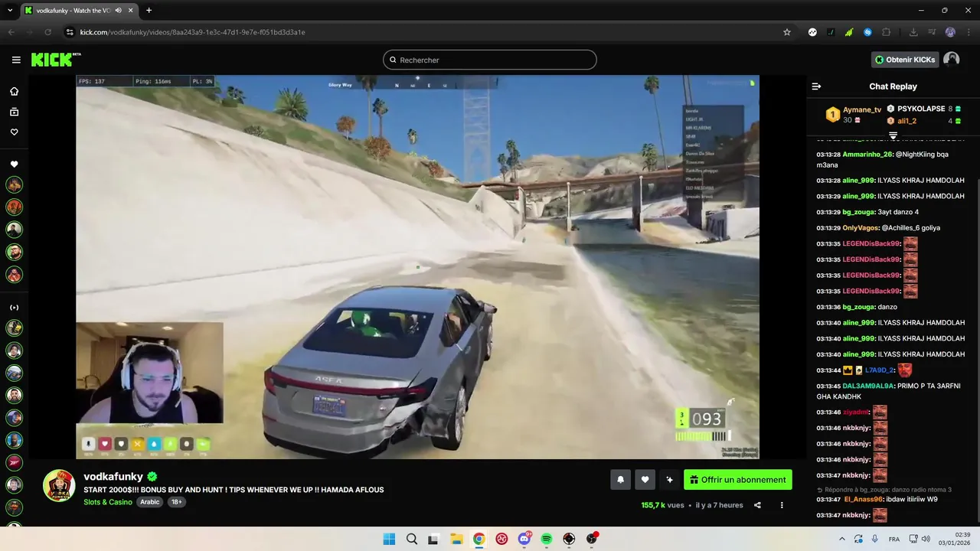Open the hamburger menu beside the KICK logo
The width and height of the screenshot is (980, 551).
(16, 60)
